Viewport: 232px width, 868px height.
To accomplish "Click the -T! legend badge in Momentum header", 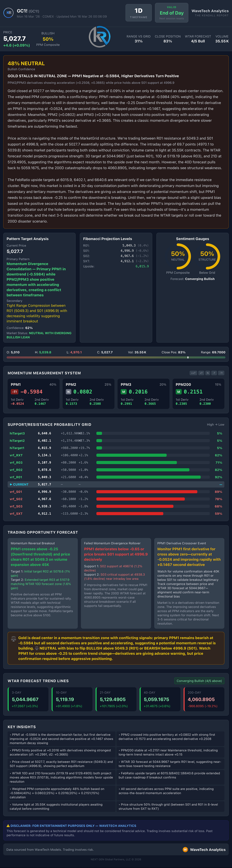I will coord(221,373).
